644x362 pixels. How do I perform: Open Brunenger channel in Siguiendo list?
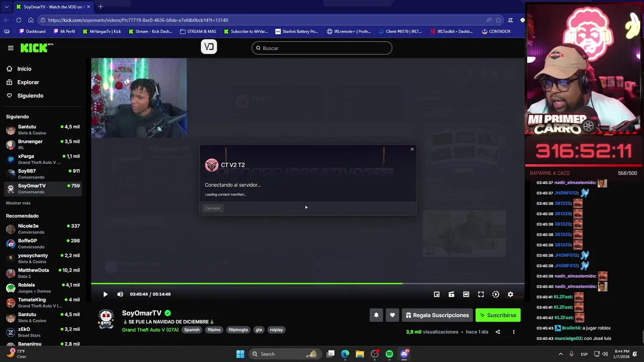pyautogui.click(x=43, y=144)
